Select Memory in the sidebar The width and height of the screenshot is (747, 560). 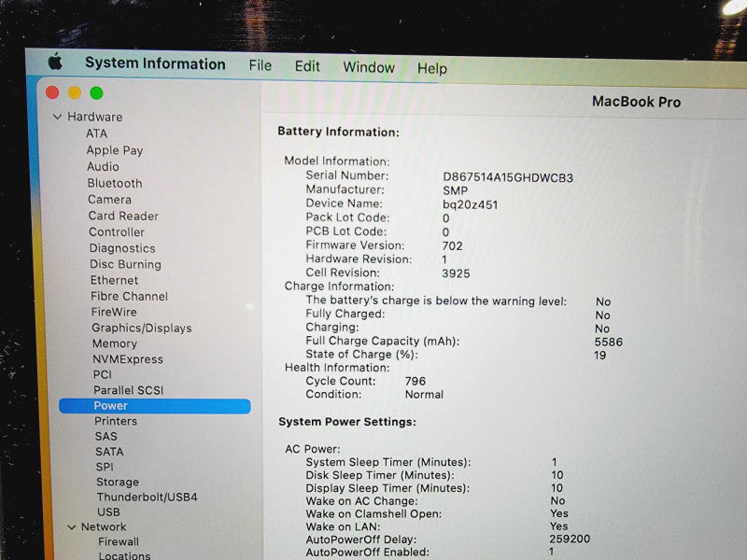coord(115,343)
